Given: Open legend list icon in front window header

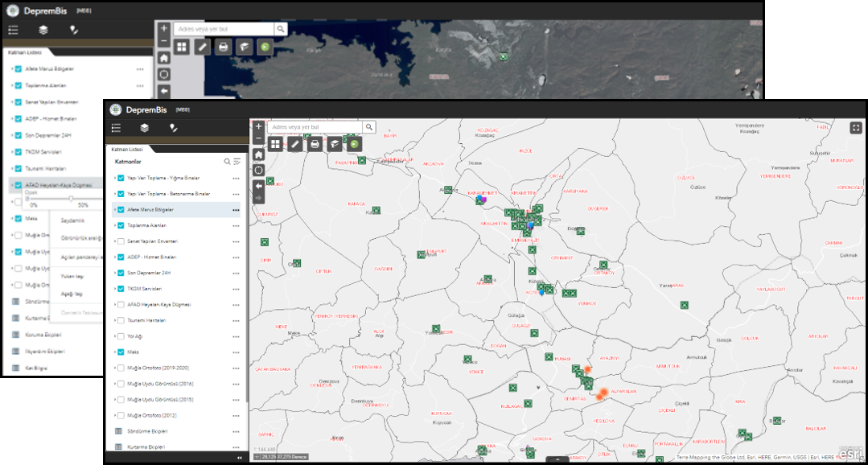Looking at the screenshot, I should 117,128.
